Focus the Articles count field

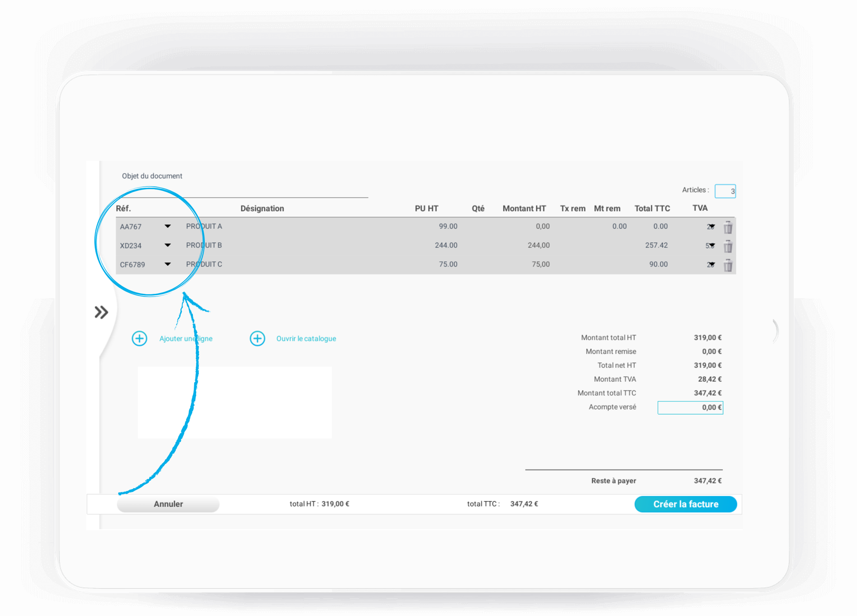pos(725,191)
